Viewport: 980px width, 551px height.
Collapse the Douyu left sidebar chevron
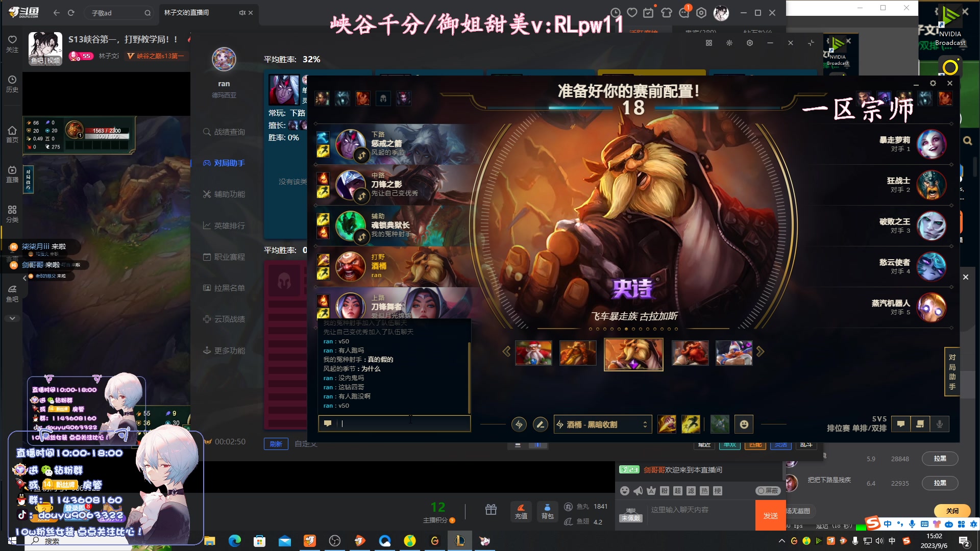click(x=12, y=318)
